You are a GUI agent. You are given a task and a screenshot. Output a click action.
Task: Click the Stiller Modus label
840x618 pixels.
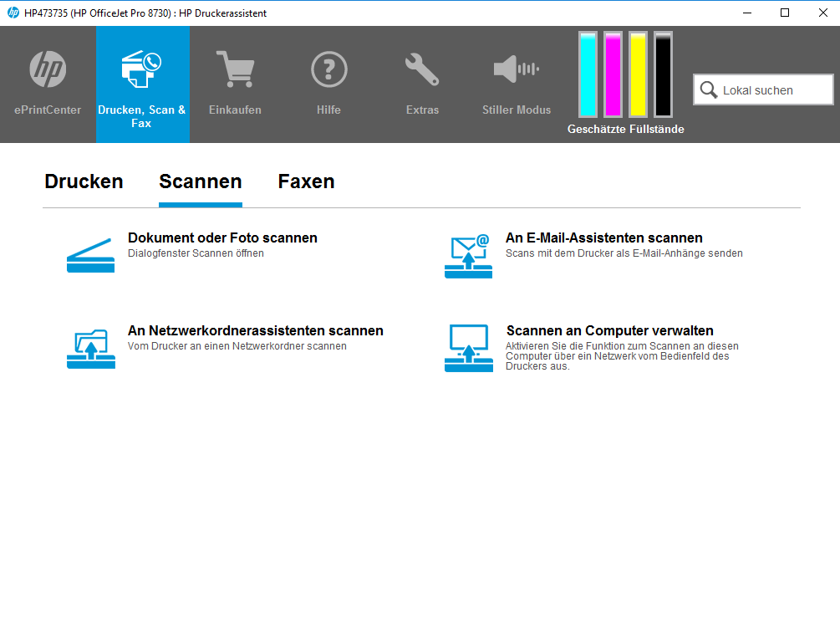(517, 110)
